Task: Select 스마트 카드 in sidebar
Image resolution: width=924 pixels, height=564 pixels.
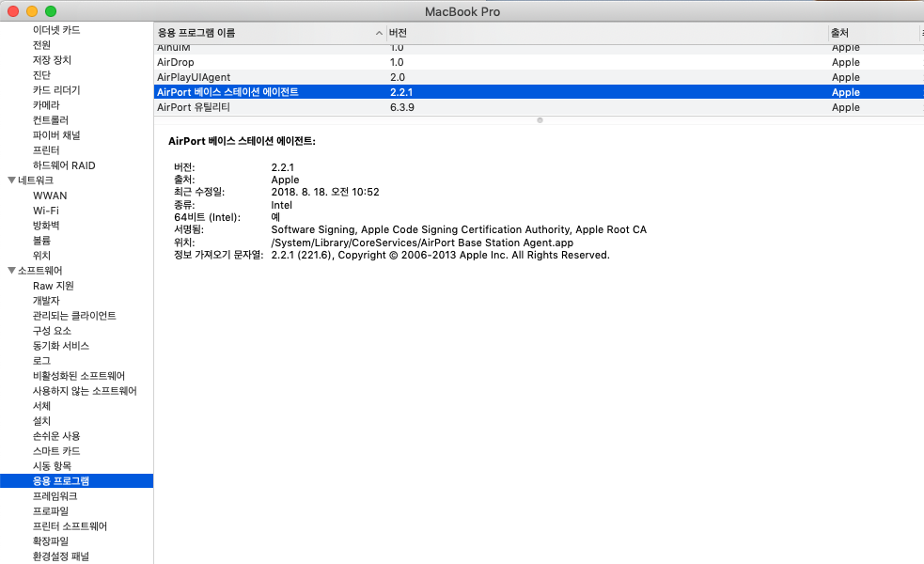Action: coord(56,451)
